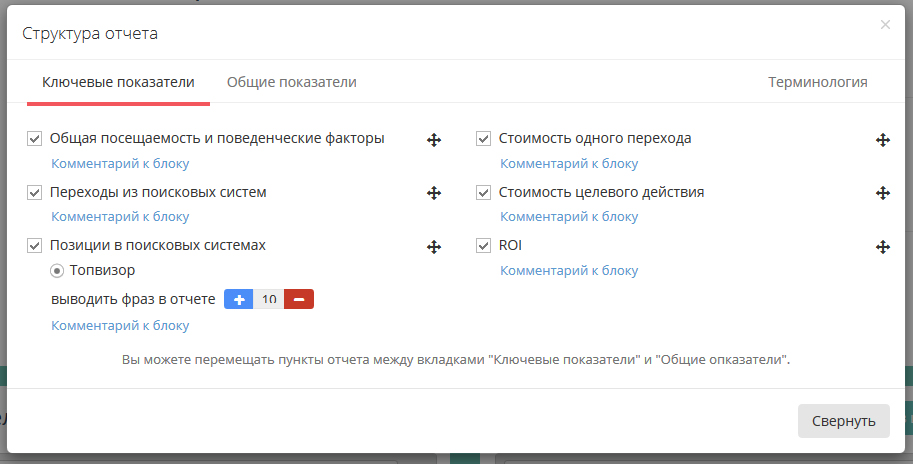Click move handle beside ROI block
The width and height of the screenshot is (913, 464).
pyautogui.click(x=883, y=247)
